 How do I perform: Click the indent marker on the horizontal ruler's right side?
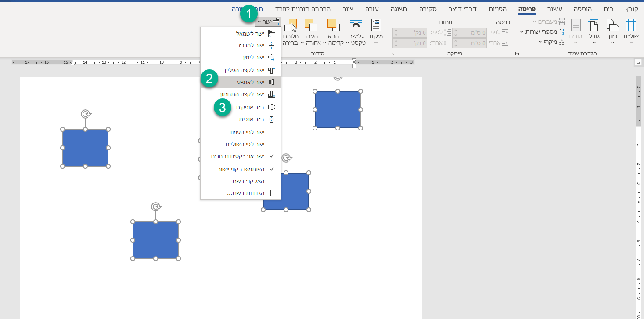354,63
